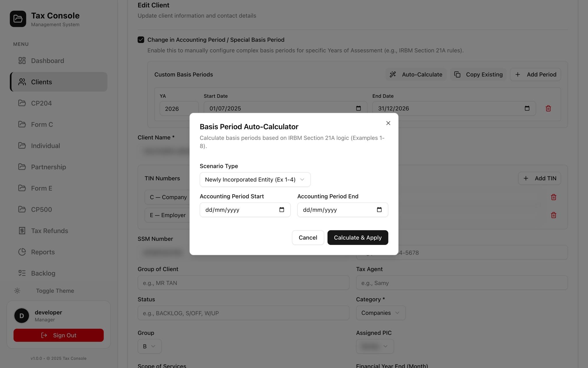Click the Form C folder icon
Viewport: 588px width, 368px height.
click(22, 124)
